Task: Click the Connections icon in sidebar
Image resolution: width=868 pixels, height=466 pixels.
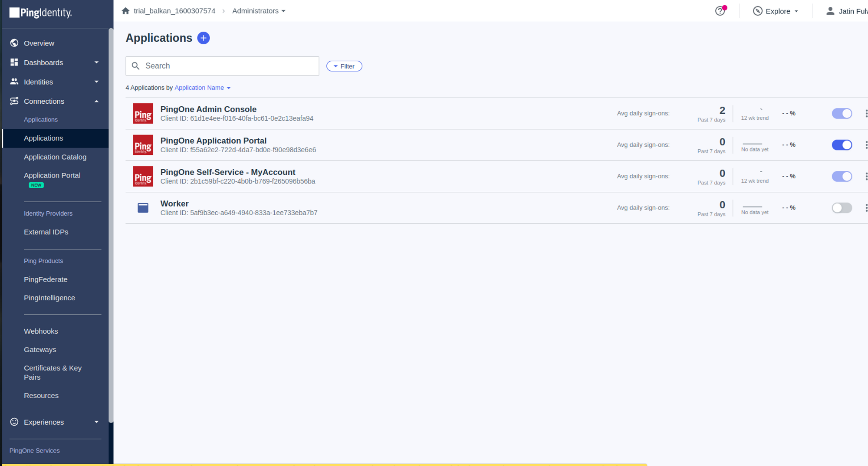Action: pyautogui.click(x=14, y=101)
